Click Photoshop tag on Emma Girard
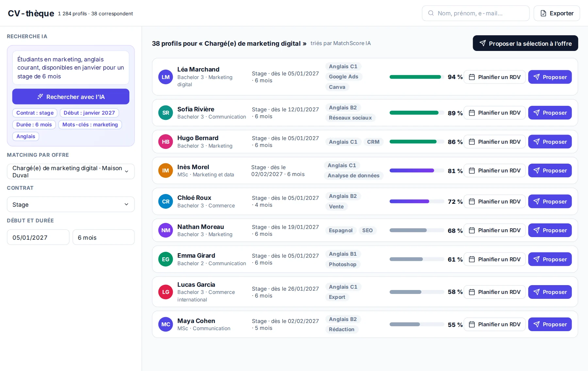588x371 pixels. [x=343, y=265]
